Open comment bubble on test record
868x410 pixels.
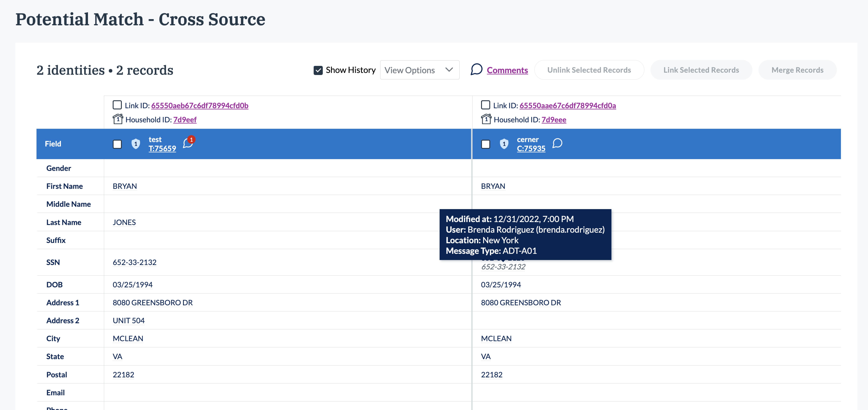click(x=188, y=144)
